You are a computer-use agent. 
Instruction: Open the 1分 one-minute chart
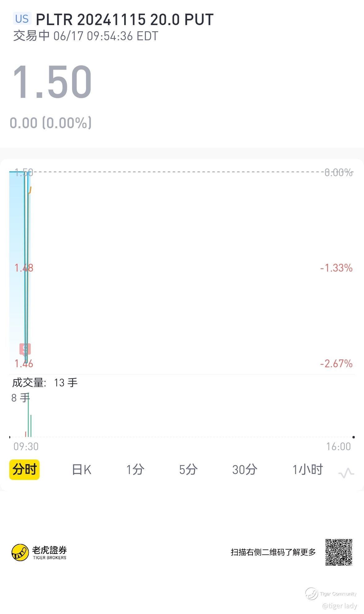[x=135, y=470]
